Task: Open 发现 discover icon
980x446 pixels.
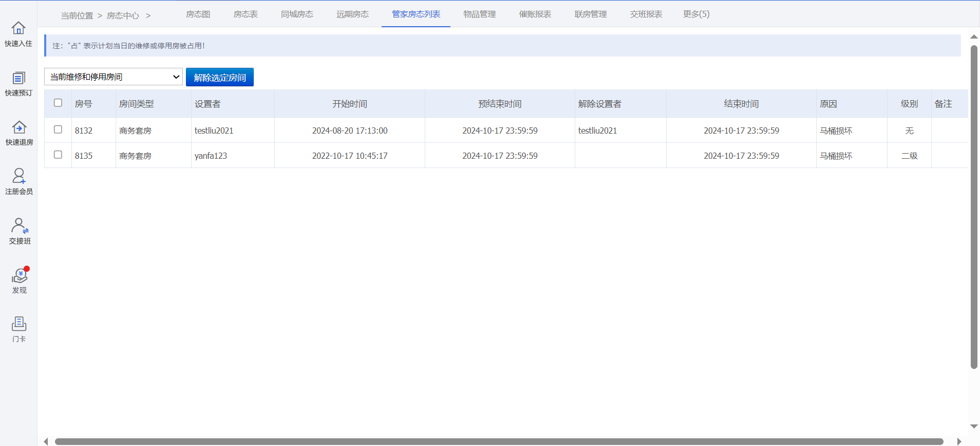Action: point(20,281)
